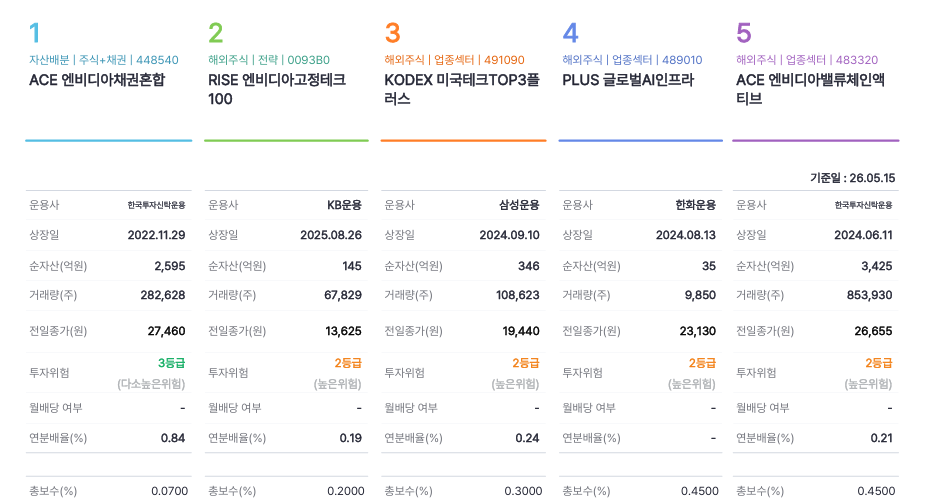928x503 pixels.
Task: Select total fee value 0.0700
Action: pos(169,491)
